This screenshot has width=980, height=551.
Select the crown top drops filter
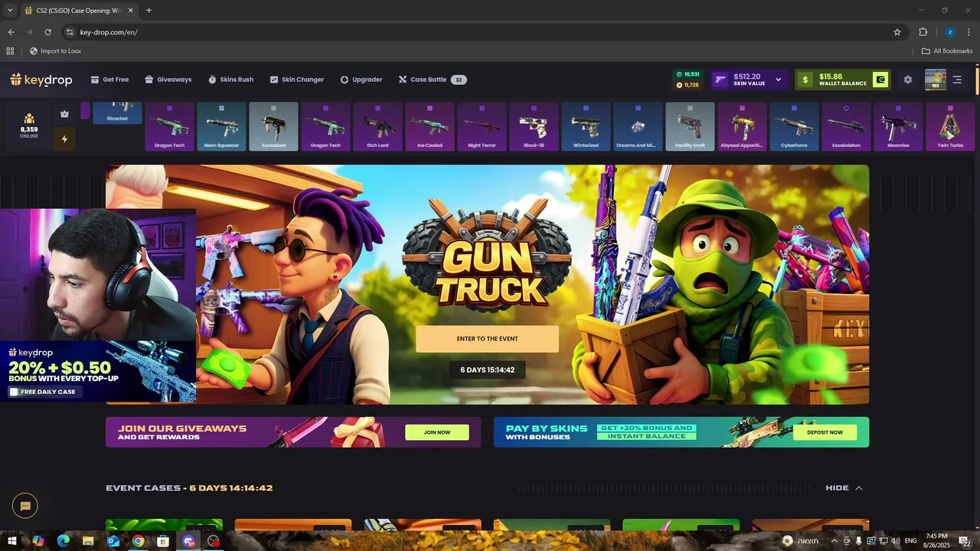[x=64, y=114]
